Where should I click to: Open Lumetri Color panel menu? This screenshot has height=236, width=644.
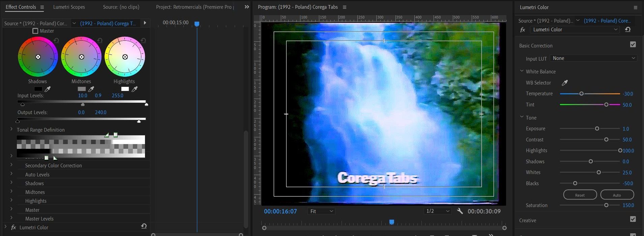[x=636, y=7]
